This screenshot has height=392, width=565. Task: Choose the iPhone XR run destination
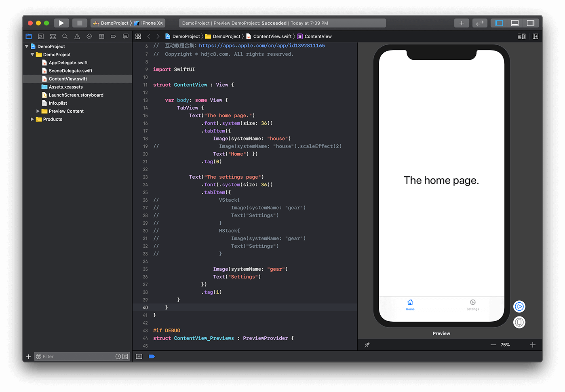148,23
